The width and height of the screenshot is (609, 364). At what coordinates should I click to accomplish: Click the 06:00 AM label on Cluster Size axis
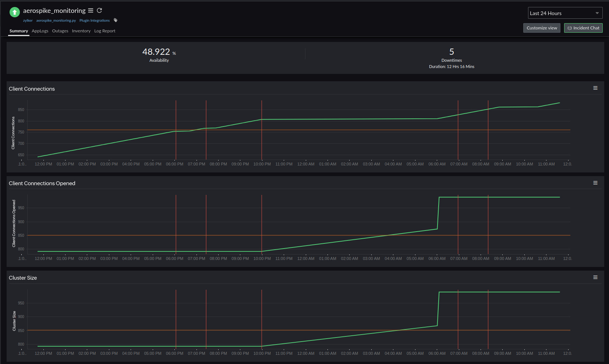pyautogui.click(x=437, y=353)
